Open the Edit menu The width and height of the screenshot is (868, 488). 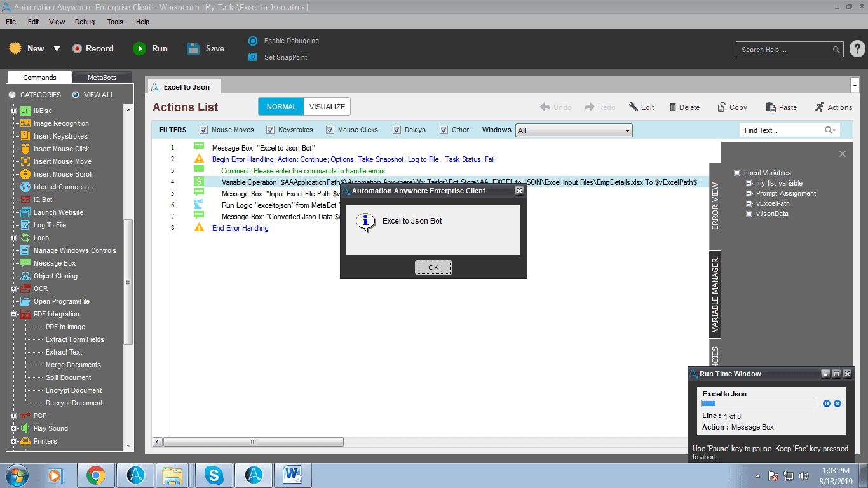click(x=34, y=22)
